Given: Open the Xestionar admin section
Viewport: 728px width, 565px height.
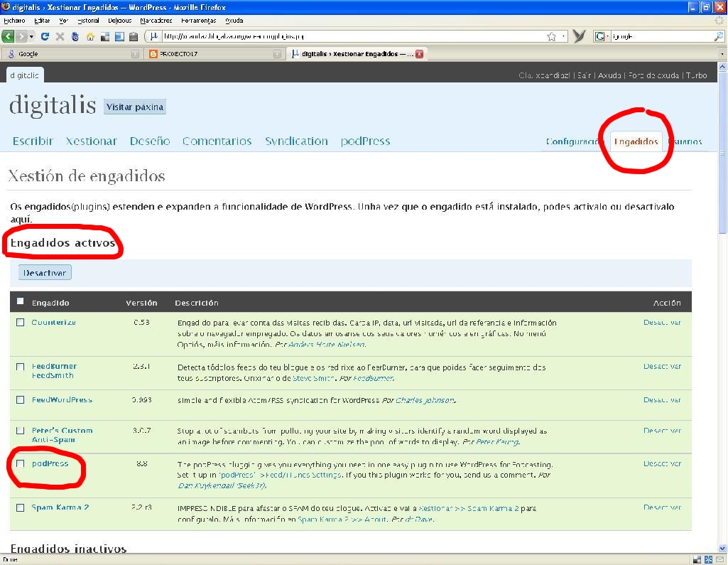Looking at the screenshot, I should pos(92,141).
